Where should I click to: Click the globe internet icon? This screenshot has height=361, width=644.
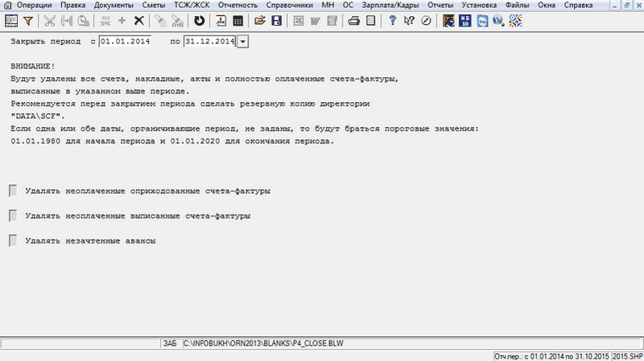498,21
